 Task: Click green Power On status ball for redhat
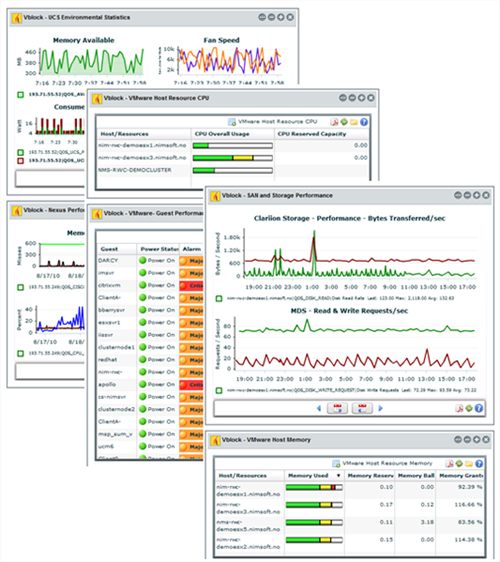(143, 360)
